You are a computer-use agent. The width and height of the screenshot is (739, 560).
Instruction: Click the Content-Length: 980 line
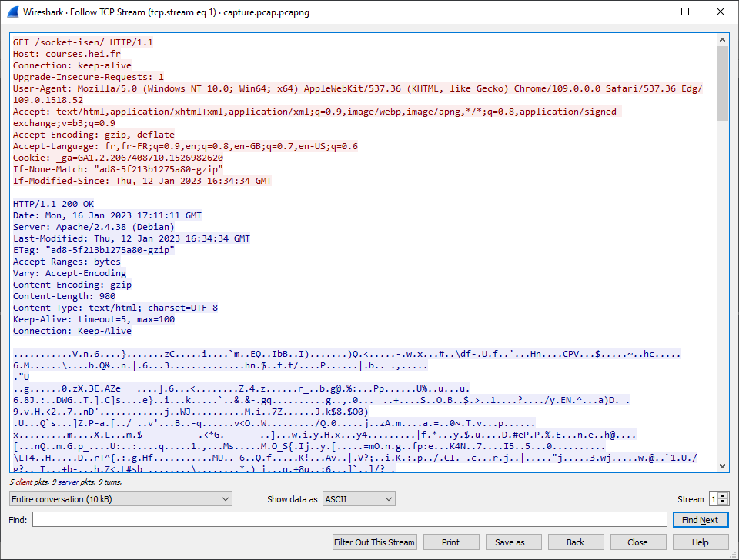click(x=64, y=296)
